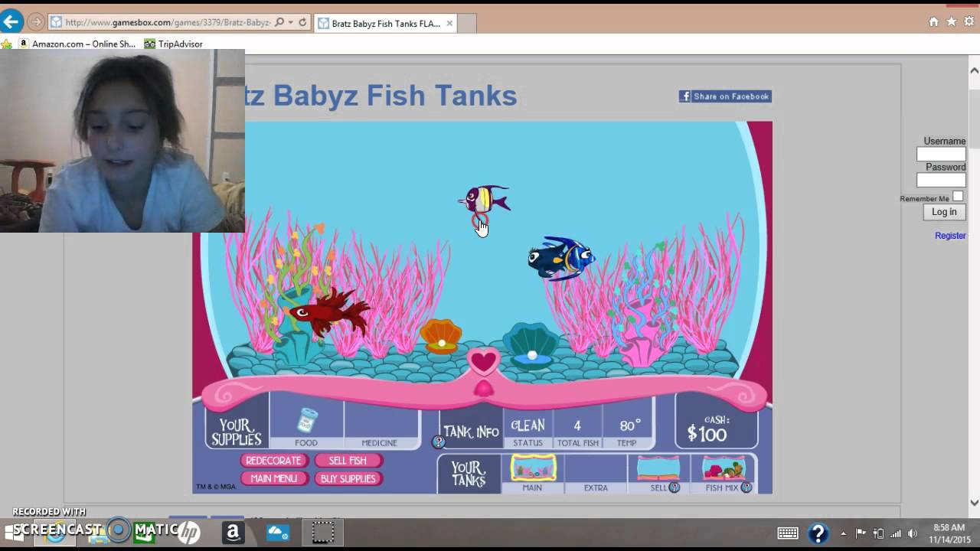The height and width of the screenshot is (551, 980).
Task: Open Action Center flag tray icon
Action: [861, 533]
